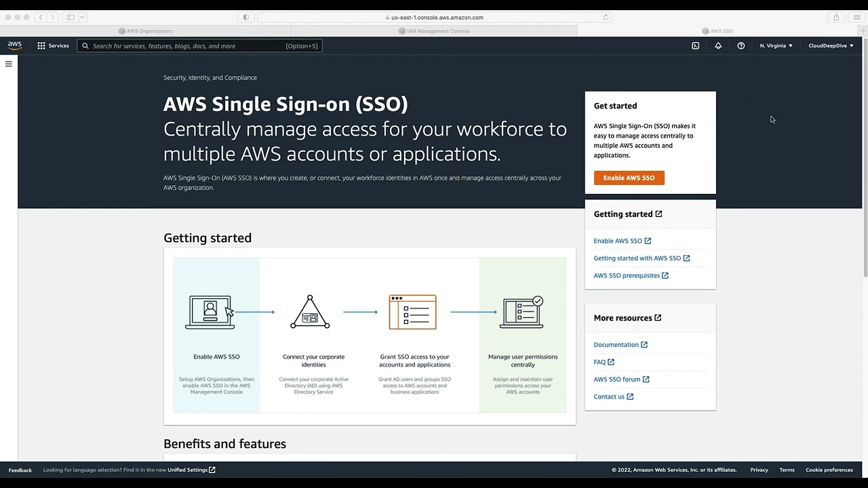Open the Contact us link
The image size is (868, 488).
point(613,396)
